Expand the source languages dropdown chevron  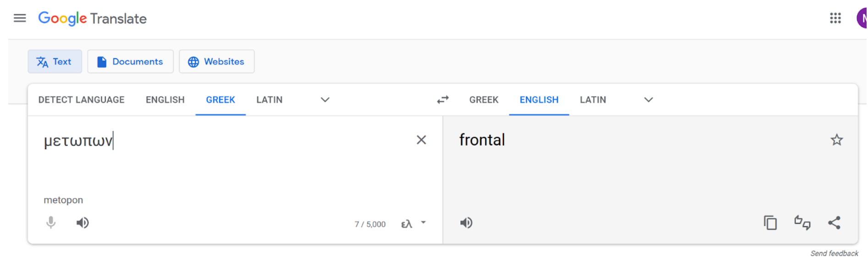point(325,100)
